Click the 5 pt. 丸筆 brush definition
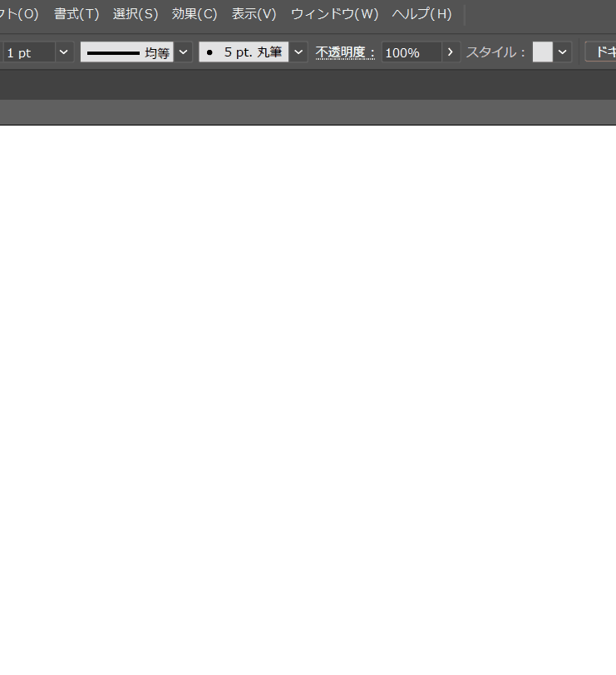The image size is (616, 675). (244, 52)
